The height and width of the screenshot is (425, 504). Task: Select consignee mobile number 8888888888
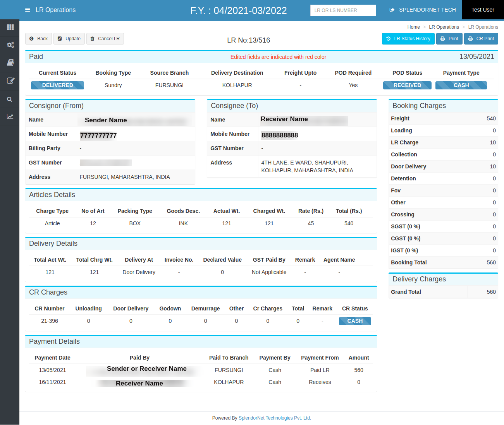(x=280, y=135)
